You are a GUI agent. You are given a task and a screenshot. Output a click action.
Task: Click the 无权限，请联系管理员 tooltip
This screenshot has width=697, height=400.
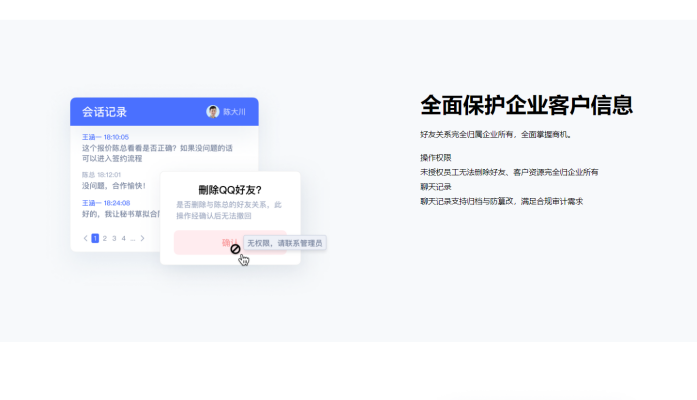[x=285, y=243]
